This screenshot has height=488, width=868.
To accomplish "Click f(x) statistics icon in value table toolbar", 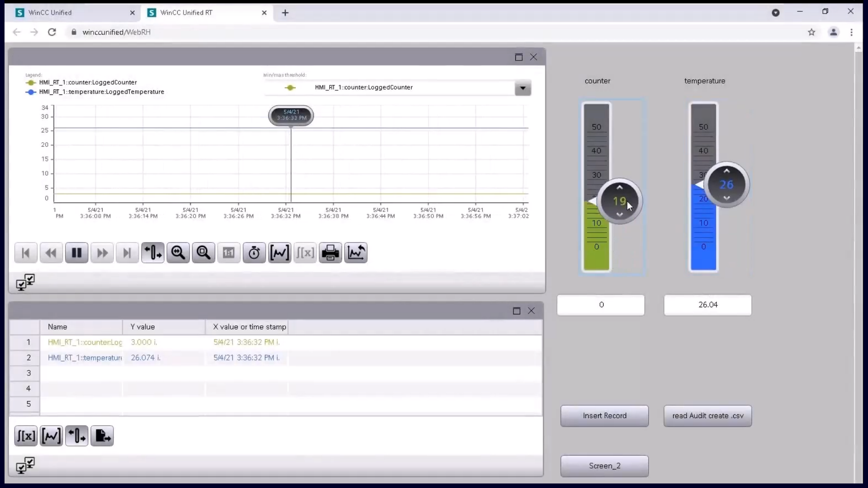I will pyautogui.click(x=26, y=436).
